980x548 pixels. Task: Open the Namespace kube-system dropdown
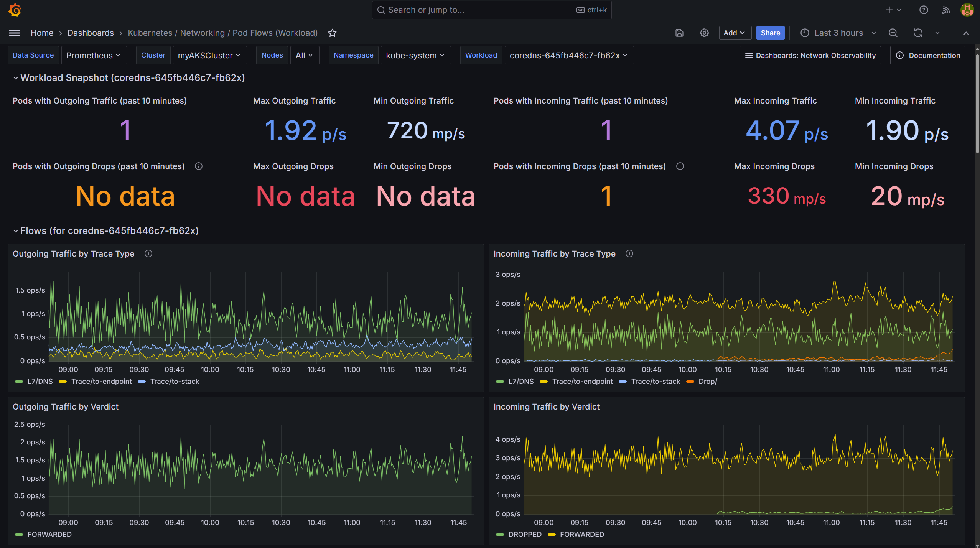coord(415,56)
